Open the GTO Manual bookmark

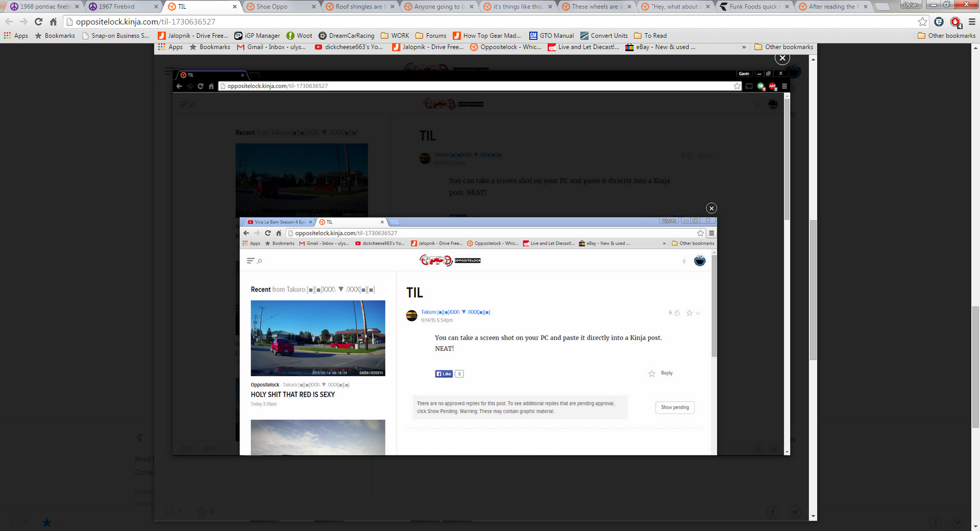(552, 36)
